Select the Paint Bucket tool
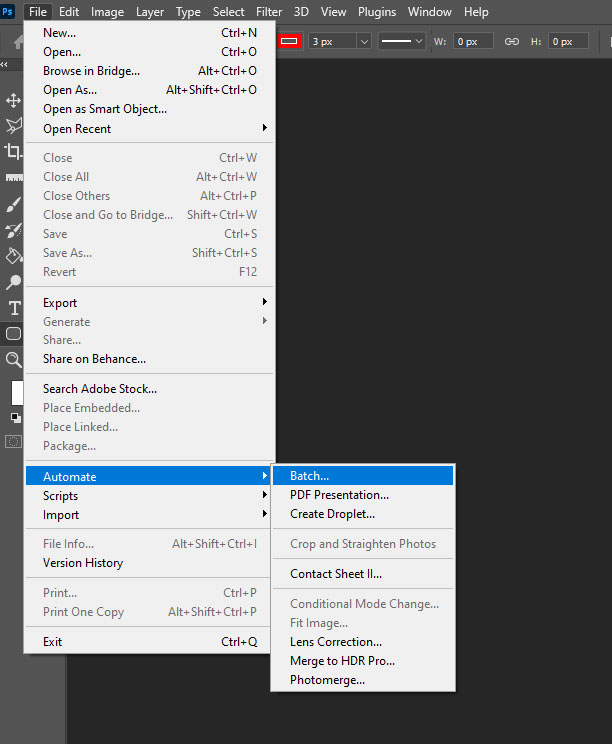612x744 pixels. pyautogui.click(x=13, y=256)
